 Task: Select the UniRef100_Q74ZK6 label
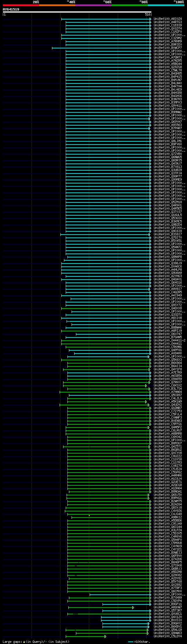[168, 559]
